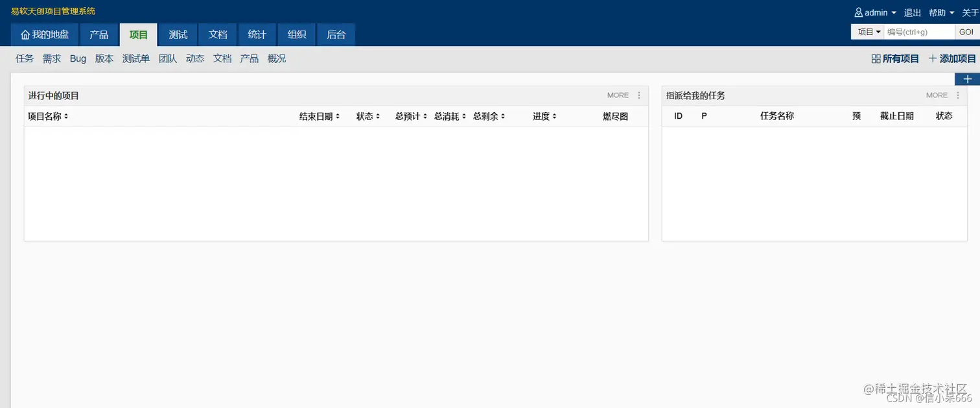The height and width of the screenshot is (408, 980).
Task: Click MORE in 进行中的项目 panel
Action: pos(618,95)
